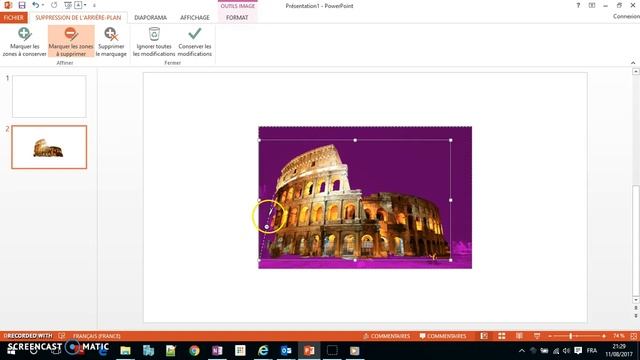This screenshot has height=360, width=640.
Task: Click previous slide button below vertical scrollbar
Action: (636, 308)
